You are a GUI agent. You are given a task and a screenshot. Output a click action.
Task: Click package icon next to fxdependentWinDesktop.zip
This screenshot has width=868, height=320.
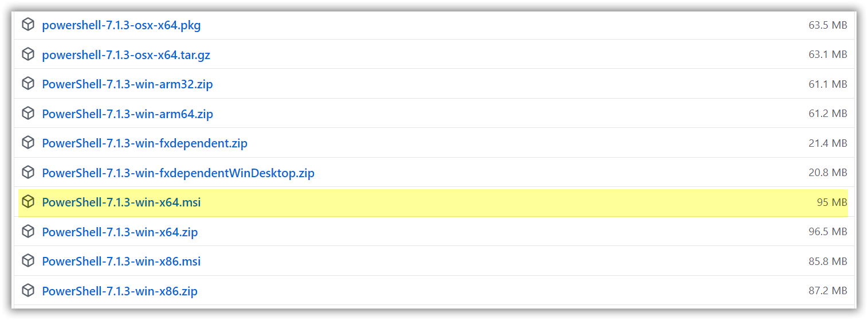click(28, 172)
